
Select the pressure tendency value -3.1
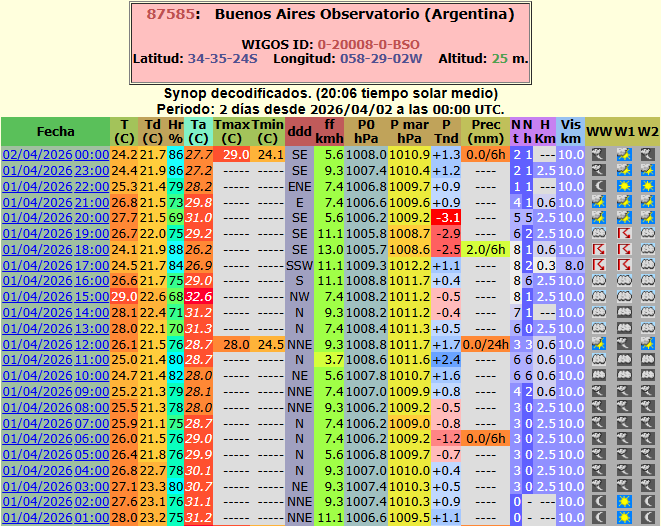[446, 218]
